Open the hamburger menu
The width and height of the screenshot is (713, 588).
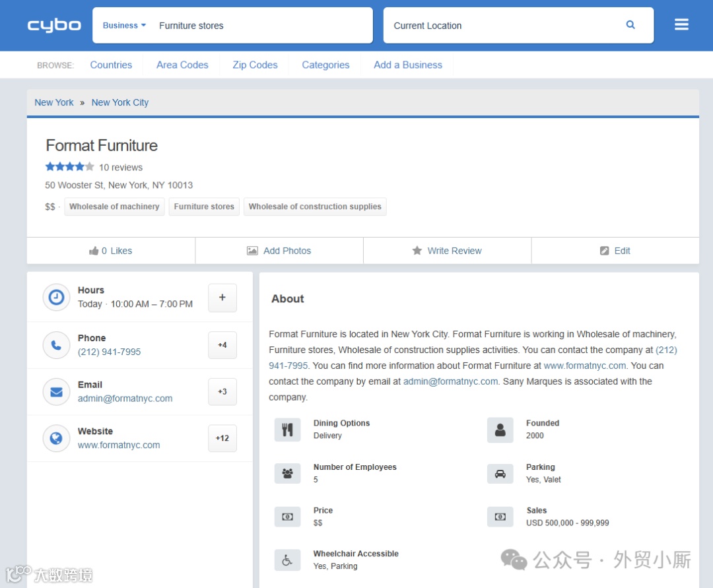pos(681,24)
